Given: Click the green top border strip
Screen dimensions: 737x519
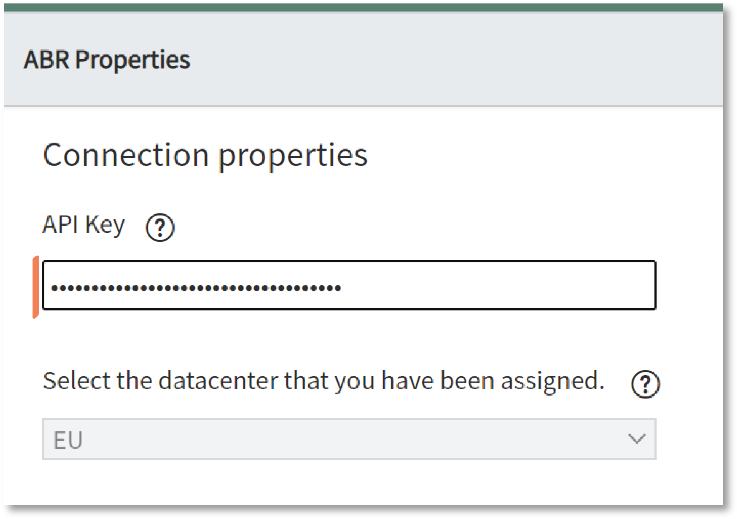Looking at the screenshot, I should 363,8.
